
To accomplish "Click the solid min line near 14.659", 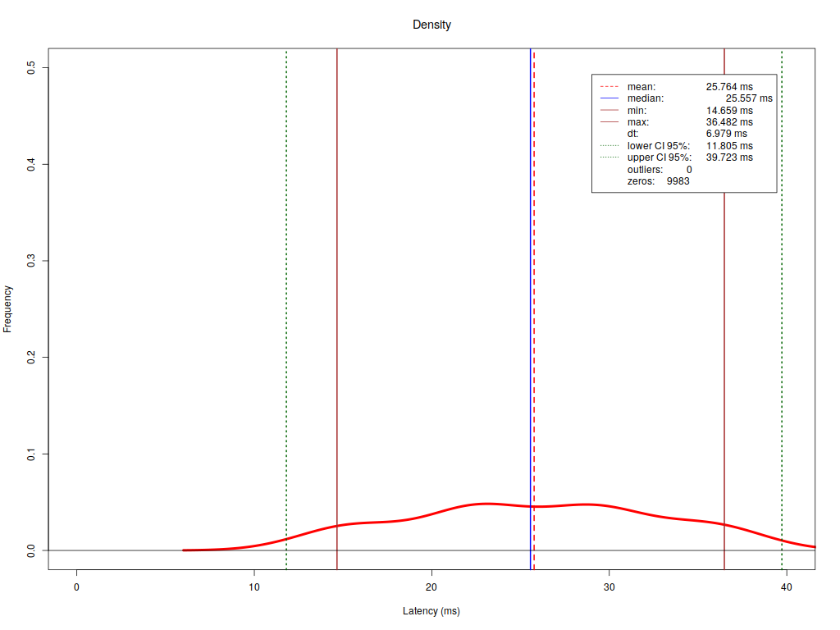I will coord(337,287).
